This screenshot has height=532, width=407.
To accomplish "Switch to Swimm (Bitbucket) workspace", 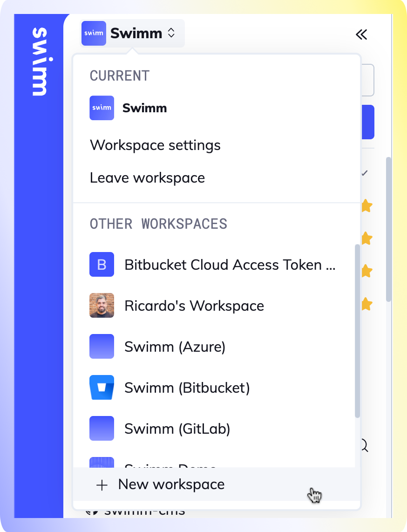I will (214, 388).
